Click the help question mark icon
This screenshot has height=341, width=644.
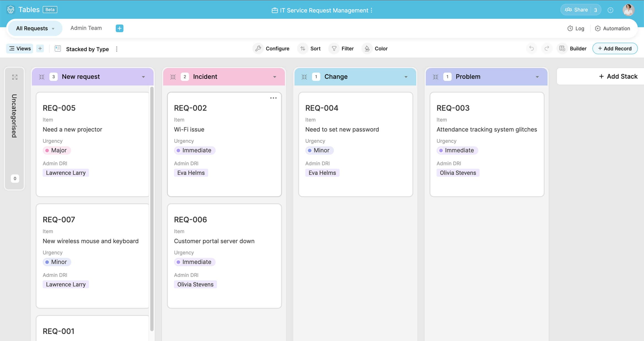610,10
